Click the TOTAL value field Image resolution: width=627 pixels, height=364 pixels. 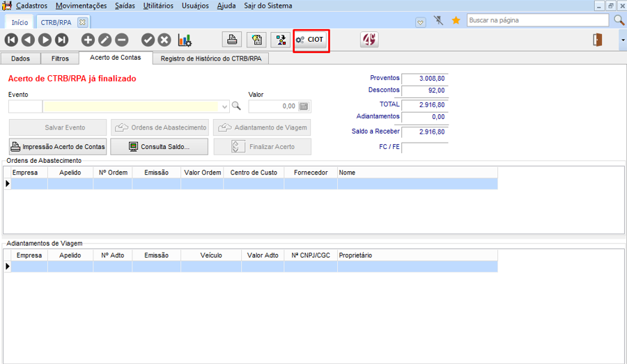425,105
